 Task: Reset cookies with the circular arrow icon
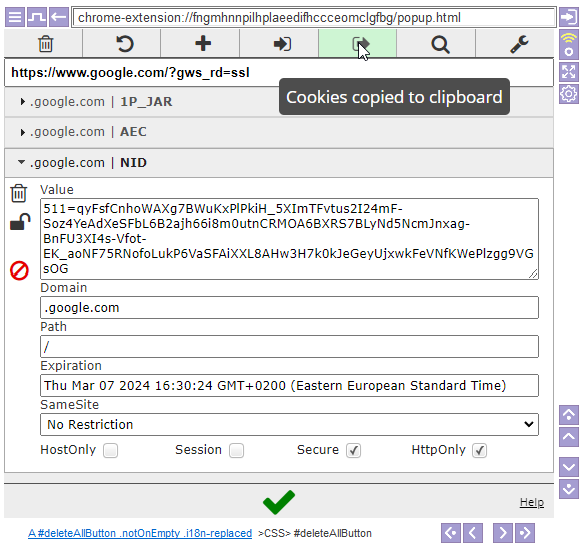coord(124,44)
